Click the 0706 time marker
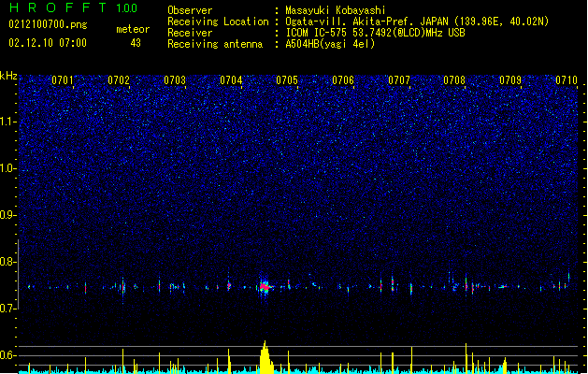The width and height of the screenshot is (588, 374). coord(343,80)
